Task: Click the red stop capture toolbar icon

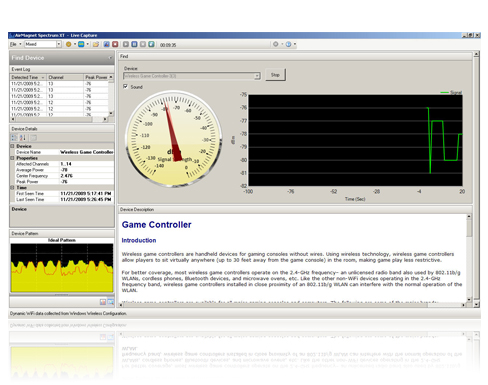Action: point(115,44)
